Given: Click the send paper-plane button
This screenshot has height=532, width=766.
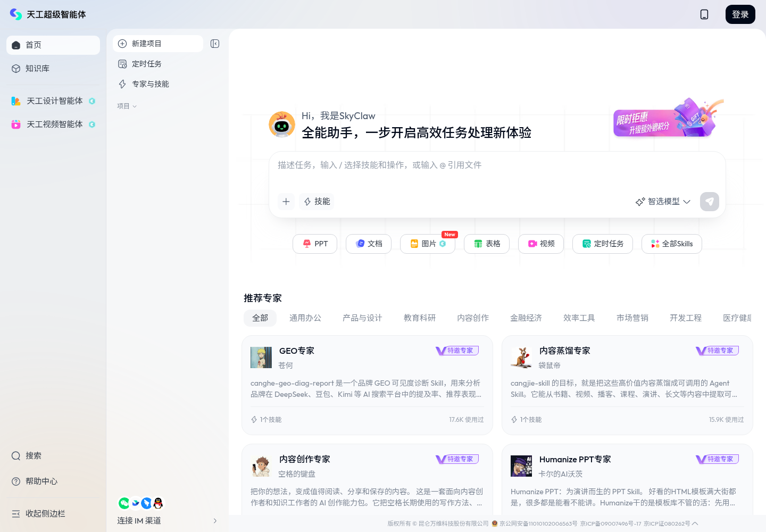Looking at the screenshot, I should [x=710, y=202].
